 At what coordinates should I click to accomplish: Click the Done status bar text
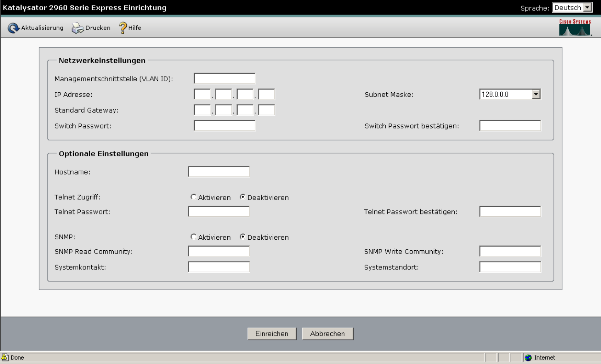coord(17,358)
